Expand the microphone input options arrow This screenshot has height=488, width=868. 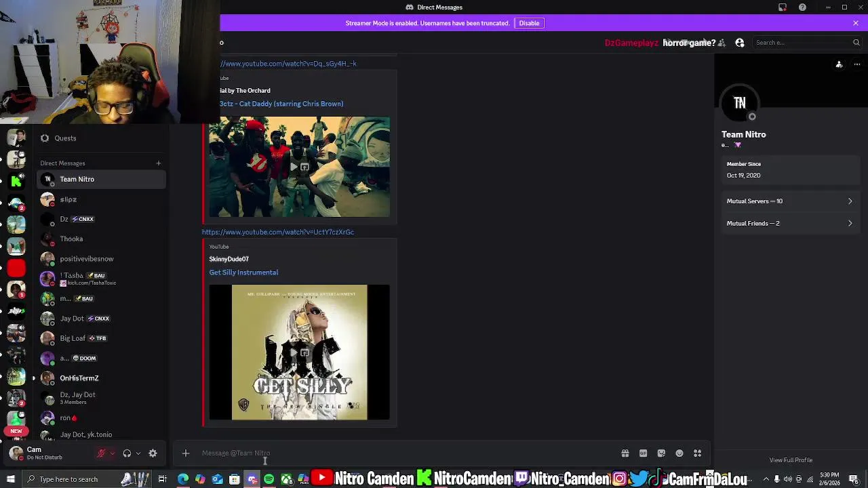coord(112,453)
